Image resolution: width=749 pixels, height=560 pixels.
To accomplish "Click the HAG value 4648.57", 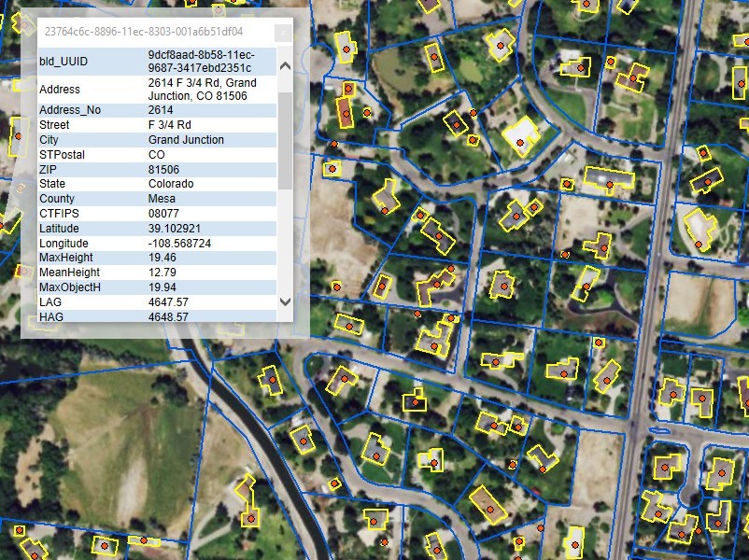I will [168, 317].
